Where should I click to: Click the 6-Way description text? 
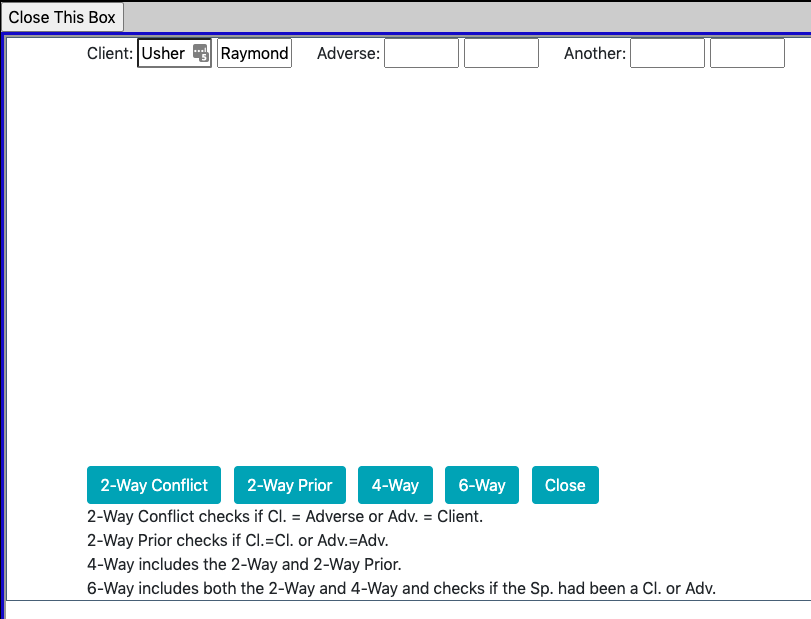401,588
